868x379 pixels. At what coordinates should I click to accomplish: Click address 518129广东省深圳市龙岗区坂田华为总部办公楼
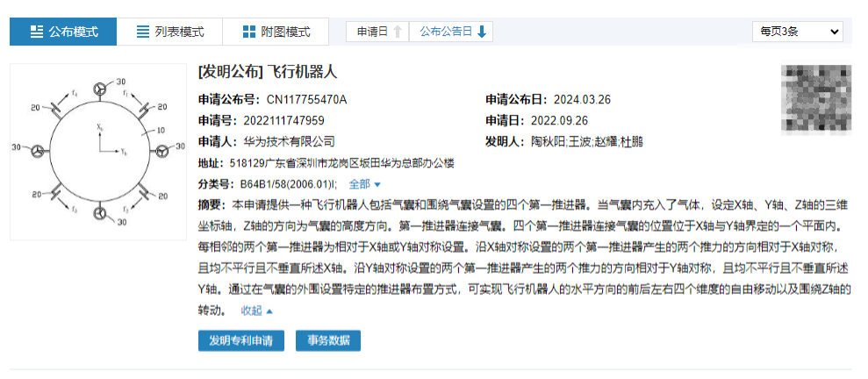pyautogui.click(x=341, y=163)
